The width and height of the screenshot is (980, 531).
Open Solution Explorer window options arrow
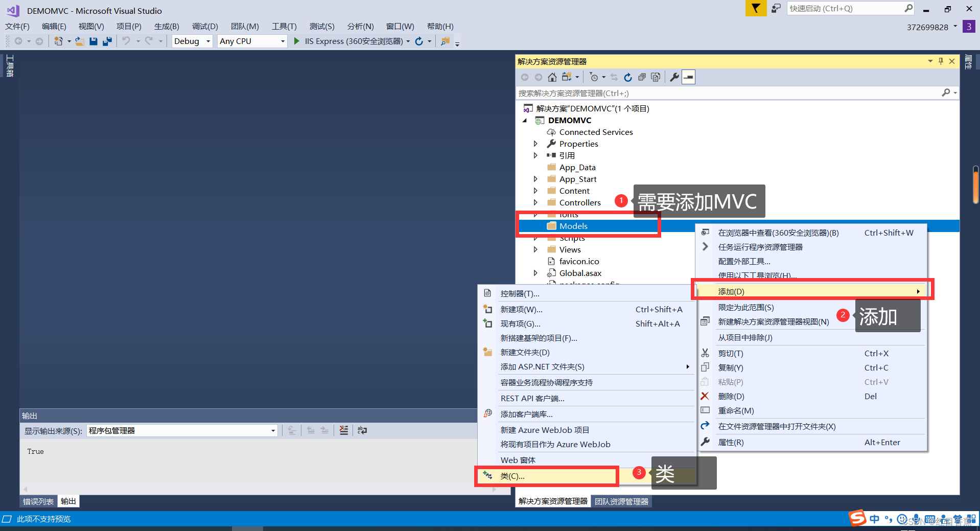pyautogui.click(x=930, y=61)
